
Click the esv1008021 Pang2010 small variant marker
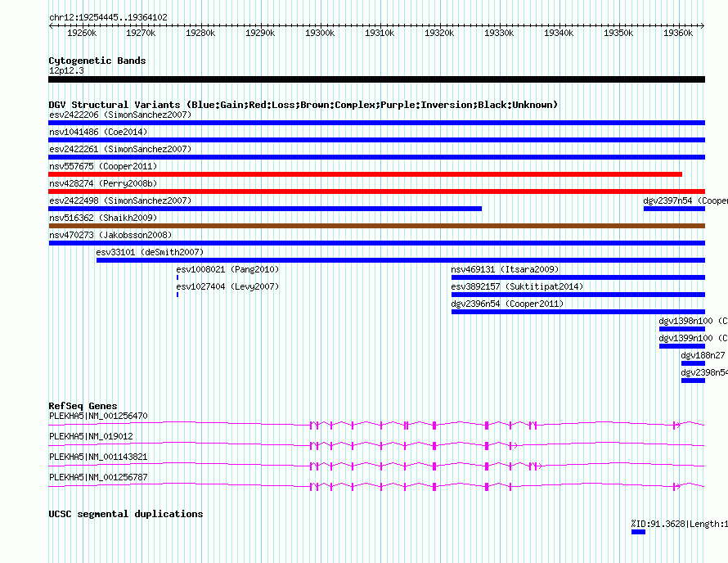178,277
